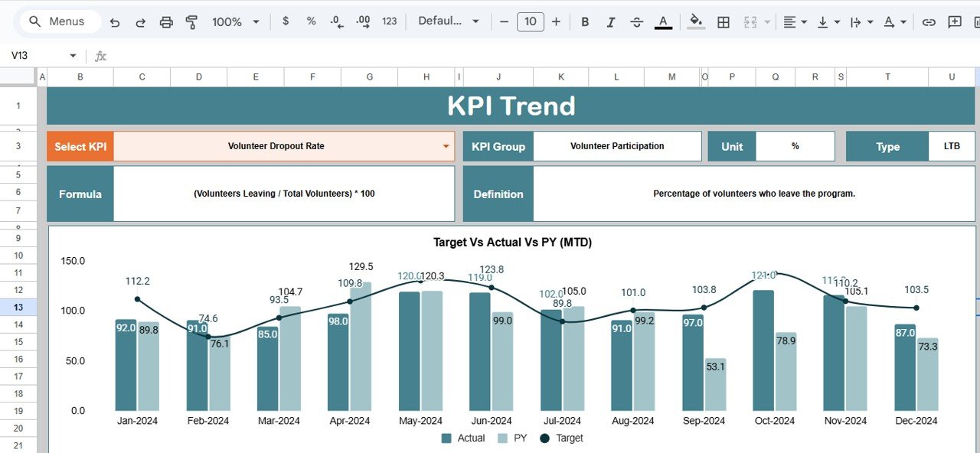Open the font family dropdown
This screenshot has width=980, height=453.
point(447,21)
